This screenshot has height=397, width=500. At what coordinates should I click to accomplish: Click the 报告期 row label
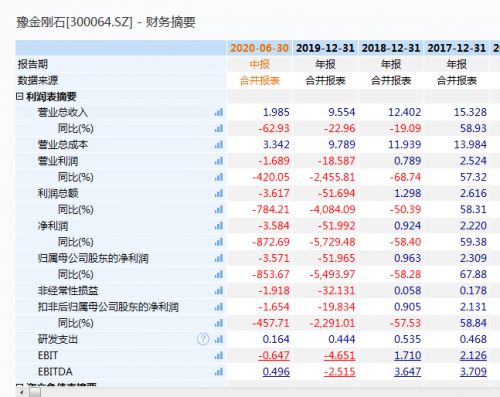click(33, 64)
